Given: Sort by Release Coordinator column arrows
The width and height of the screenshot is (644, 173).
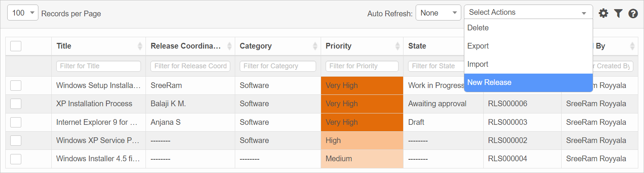Looking at the screenshot, I should tap(229, 46).
